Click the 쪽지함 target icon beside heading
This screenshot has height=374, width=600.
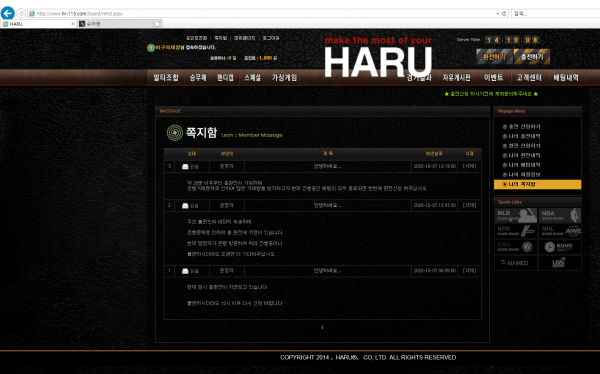pyautogui.click(x=175, y=133)
